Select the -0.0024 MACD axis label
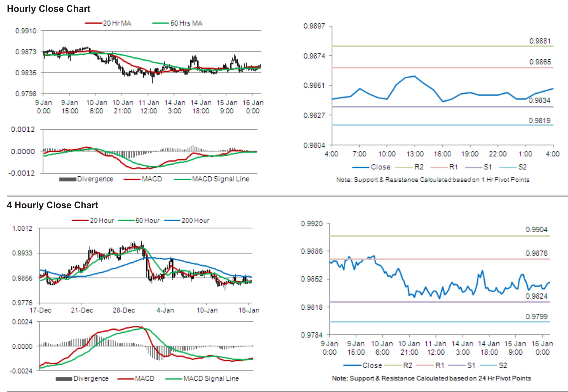This screenshot has width=568, height=392. pyautogui.click(x=21, y=371)
